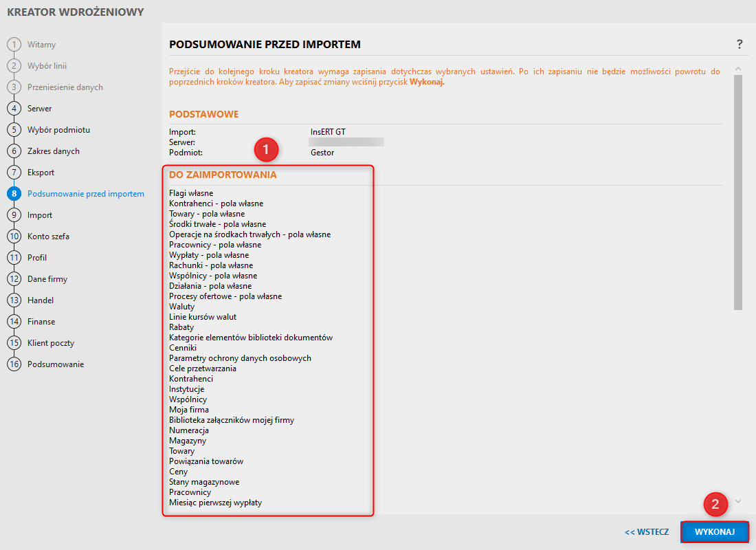Select step 10 circle icon Konto szefa
This screenshot has height=550, width=756.
(x=14, y=236)
